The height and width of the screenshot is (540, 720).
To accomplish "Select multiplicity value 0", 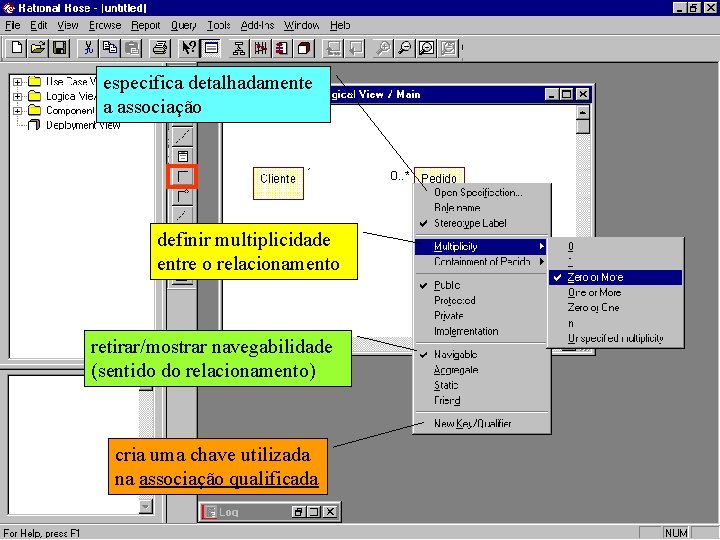I will tap(615, 247).
